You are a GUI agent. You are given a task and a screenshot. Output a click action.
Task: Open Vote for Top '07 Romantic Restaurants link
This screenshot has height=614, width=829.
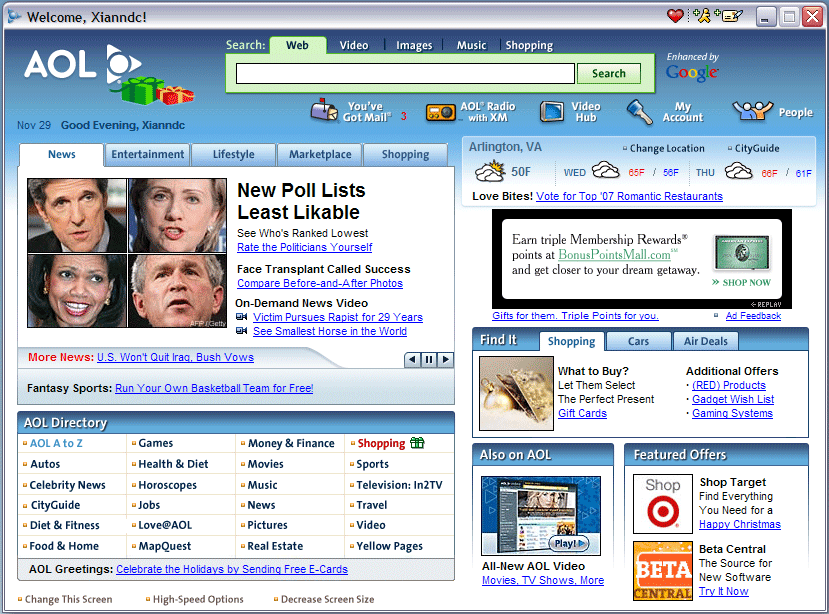[x=629, y=196]
